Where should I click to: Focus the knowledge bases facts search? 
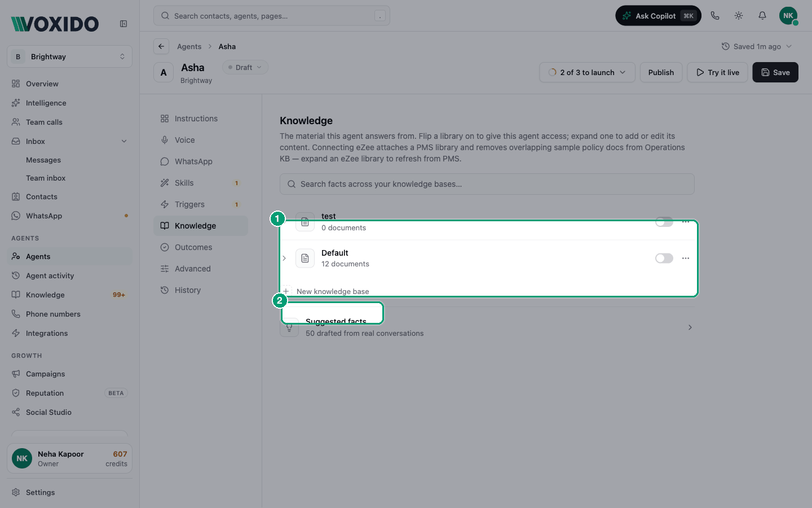(487, 184)
